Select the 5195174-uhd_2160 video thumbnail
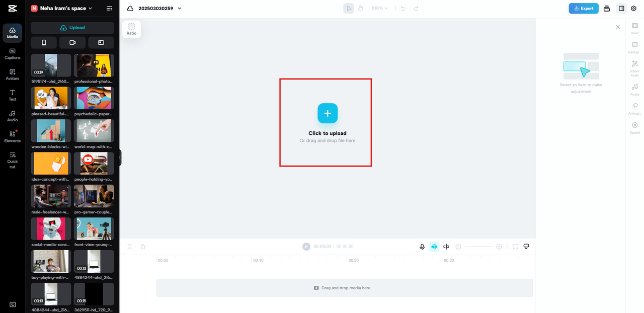This screenshot has height=313, width=644. (51, 65)
